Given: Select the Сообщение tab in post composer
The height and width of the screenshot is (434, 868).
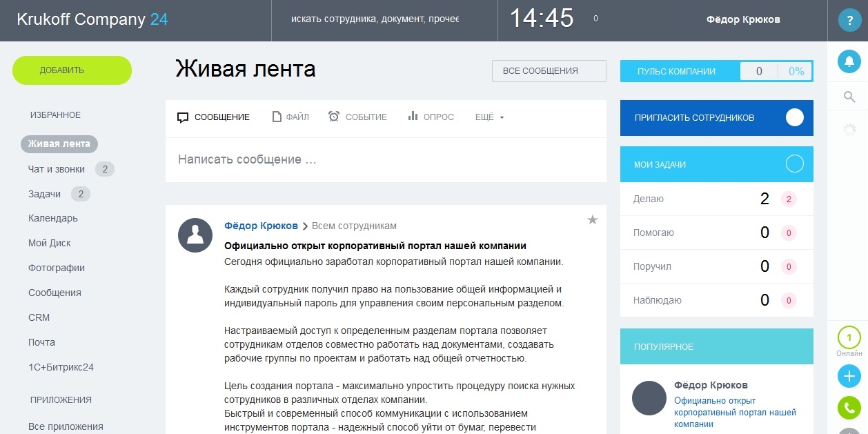Looking at the screenshot, I should 213,117.
